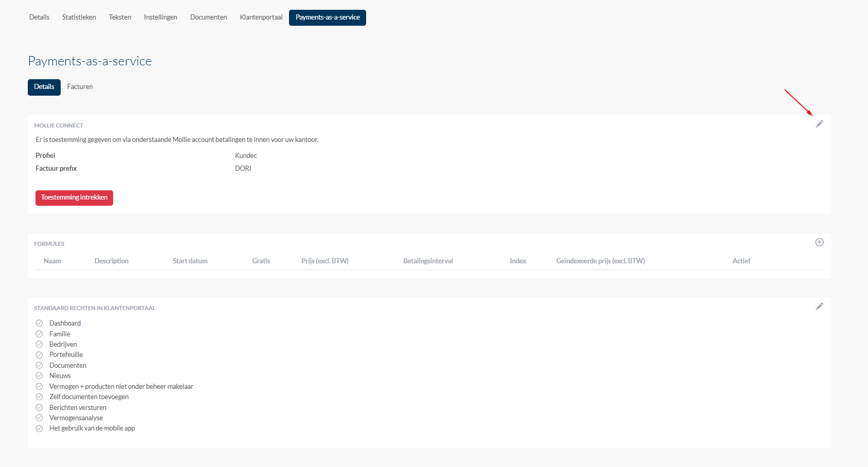Click check icon beside Zelf documenten toevoegen
The height and width of the screenshot is (467, 868).
[39, 397]
